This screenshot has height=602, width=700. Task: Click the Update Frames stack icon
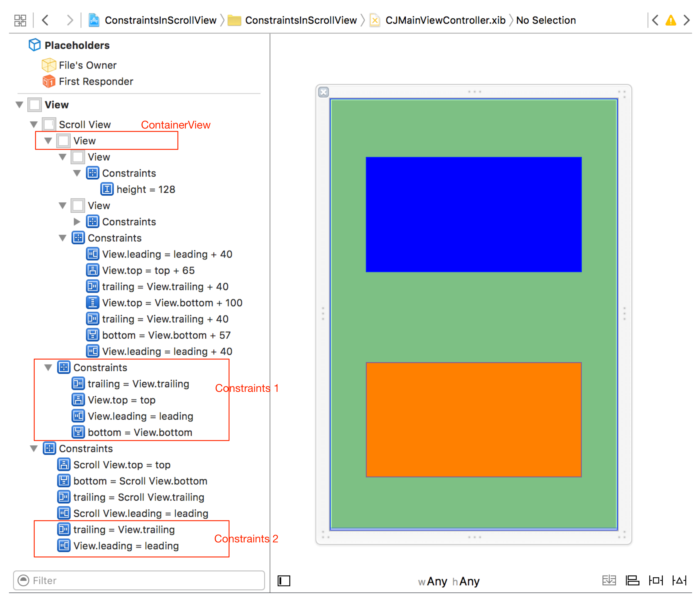point(609,580)
